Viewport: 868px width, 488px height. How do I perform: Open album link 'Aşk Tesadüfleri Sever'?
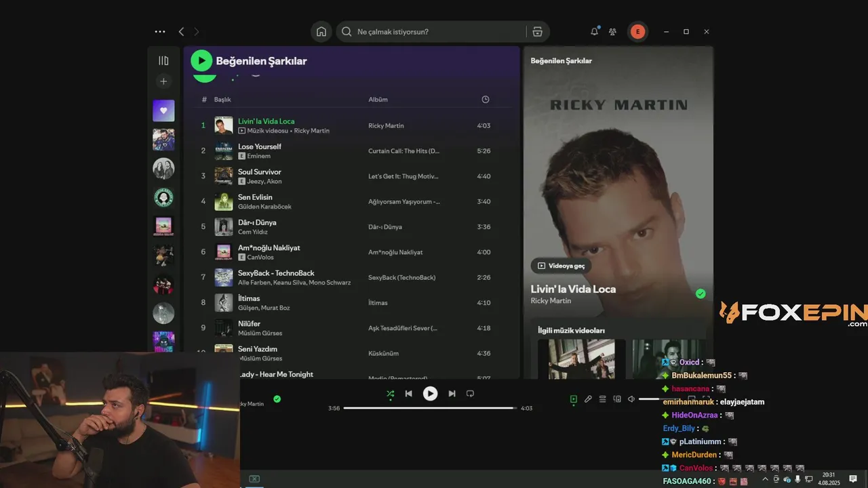[x=402, y=328]
